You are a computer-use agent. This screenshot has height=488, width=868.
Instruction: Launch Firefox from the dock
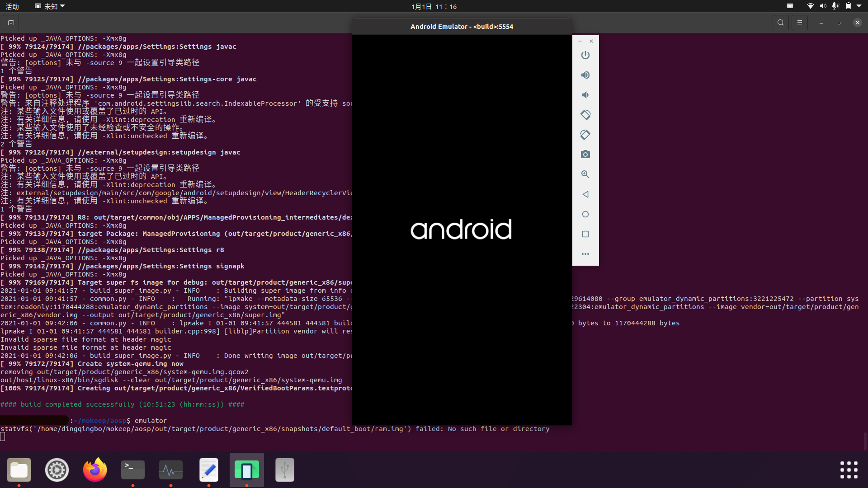click(x=95, y=470)
